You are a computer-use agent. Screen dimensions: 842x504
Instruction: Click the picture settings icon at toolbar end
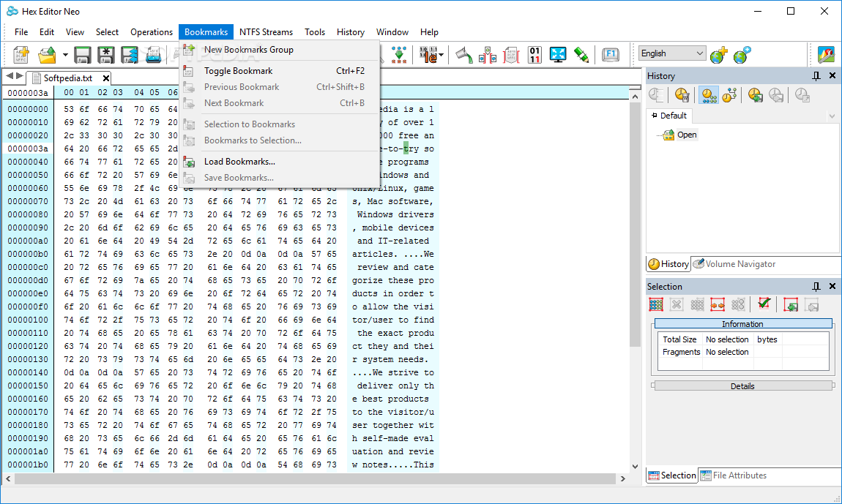tap(826, 55)
